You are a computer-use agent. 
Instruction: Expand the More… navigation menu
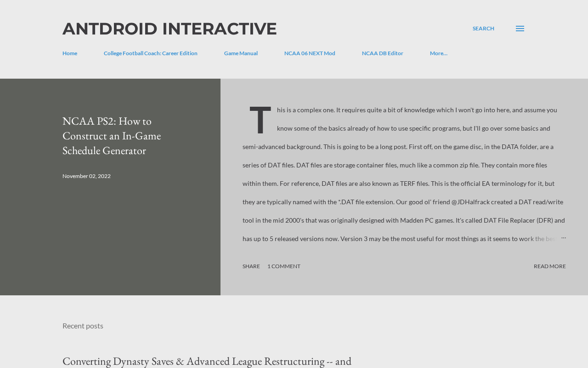(439, 53)
